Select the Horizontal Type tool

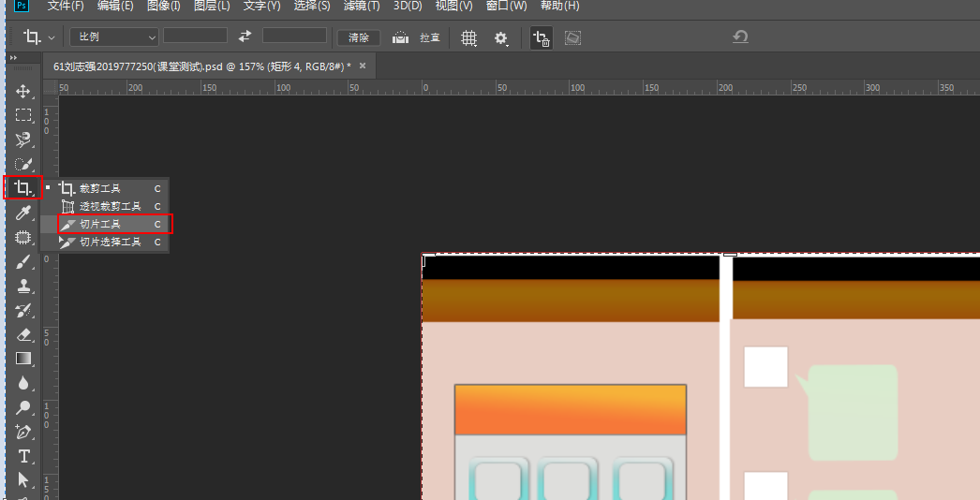(23, 456)
